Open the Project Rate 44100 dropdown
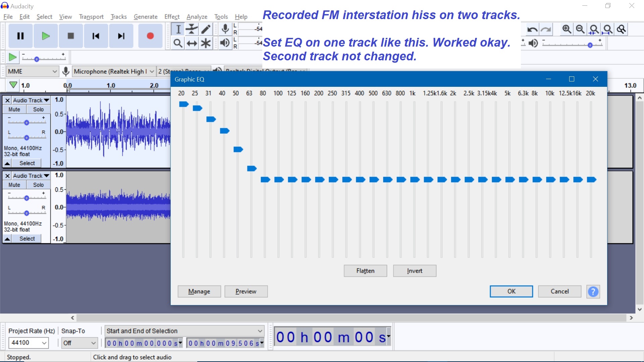This screenshot has width=644, height=362. 29,343
